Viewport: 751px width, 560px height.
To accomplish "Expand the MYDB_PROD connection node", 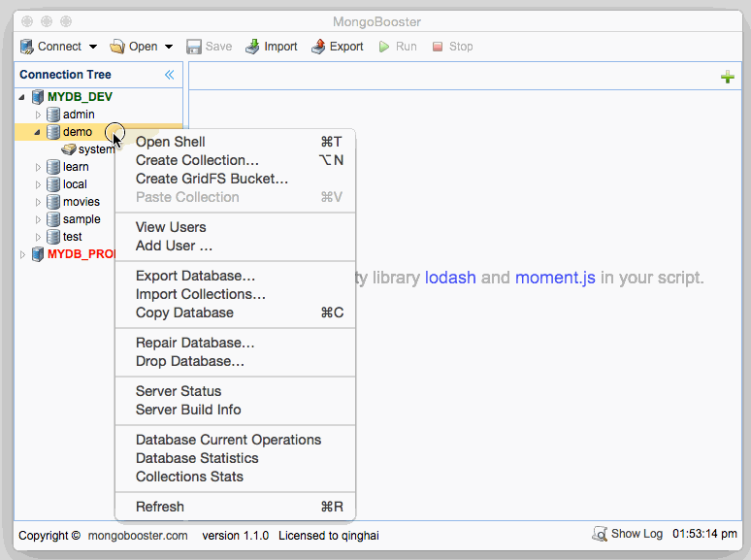I will (22, 254).
